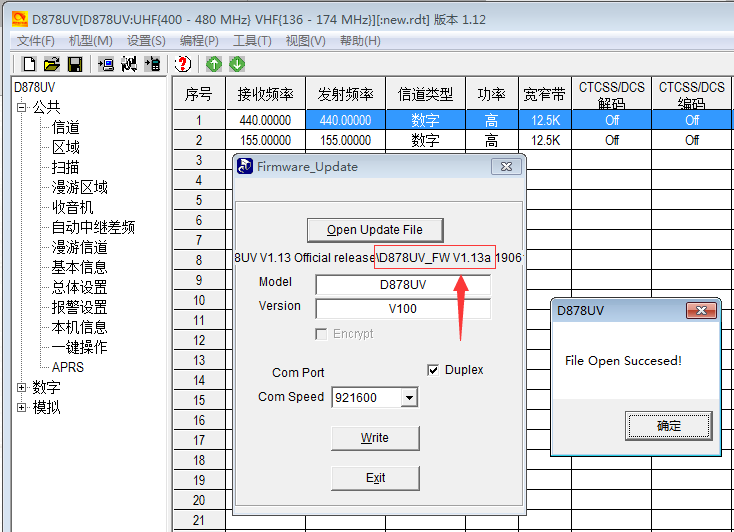The width and height of the screenshot is (734, 532).
Task: Click the read from radio to computer icon
Action: click(x=106, y=64)
